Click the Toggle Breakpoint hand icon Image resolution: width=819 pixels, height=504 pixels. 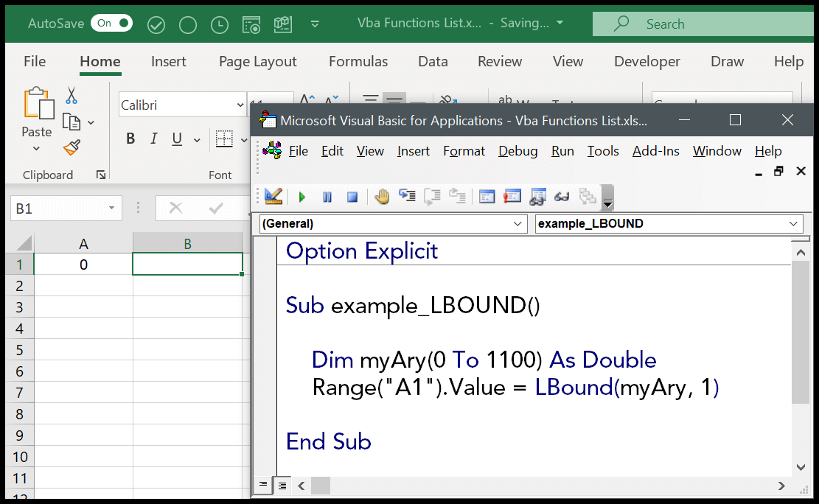(382, 197)
